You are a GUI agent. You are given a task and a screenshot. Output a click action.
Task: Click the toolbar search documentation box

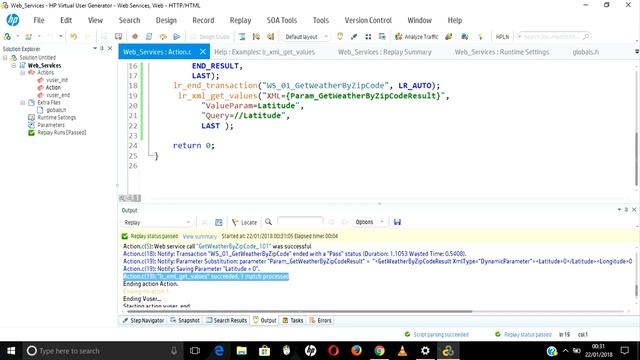[x=553, y=37]
